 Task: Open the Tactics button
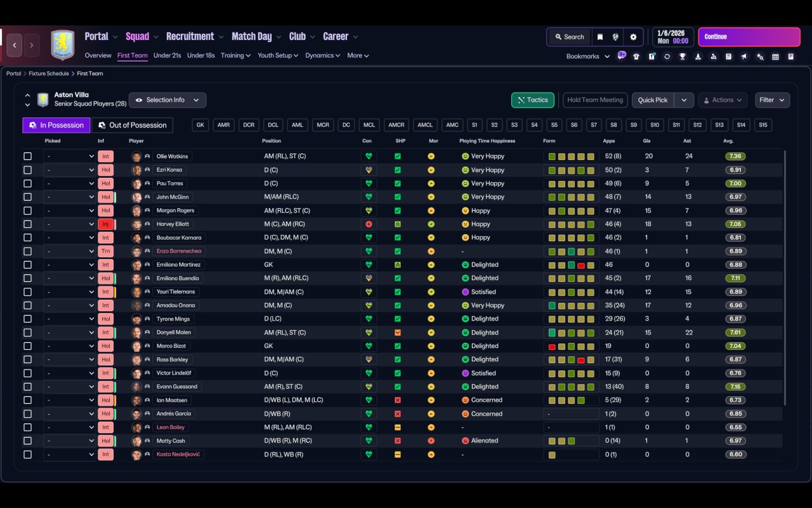click(533, 100)
